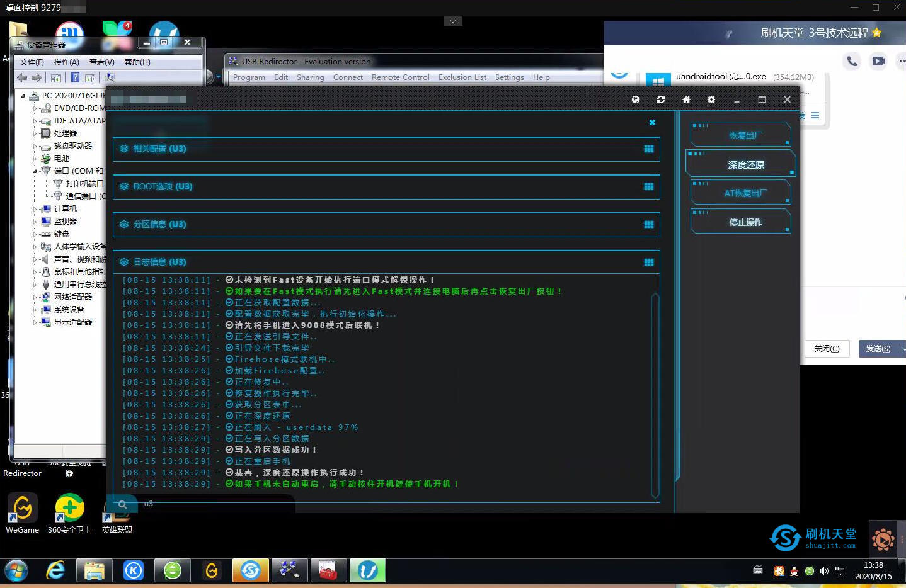This screenshot has width=906, height=588.
Task: Open Remote Control menu in USB Redirector
Action: click(401, 77)
